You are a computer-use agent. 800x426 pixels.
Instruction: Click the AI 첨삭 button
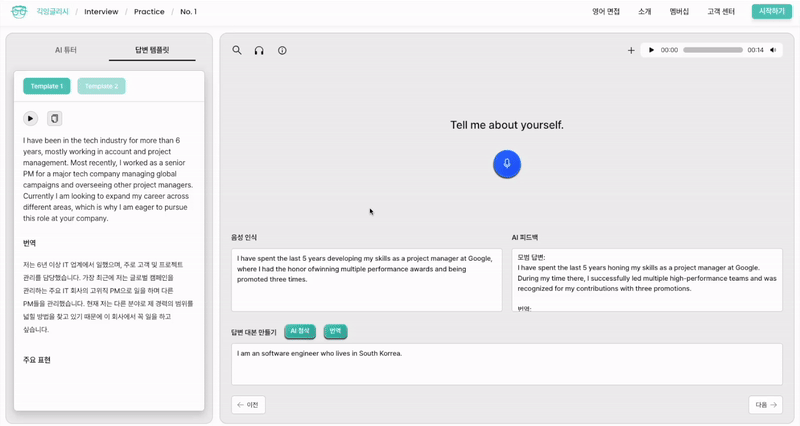coord(300,331)
